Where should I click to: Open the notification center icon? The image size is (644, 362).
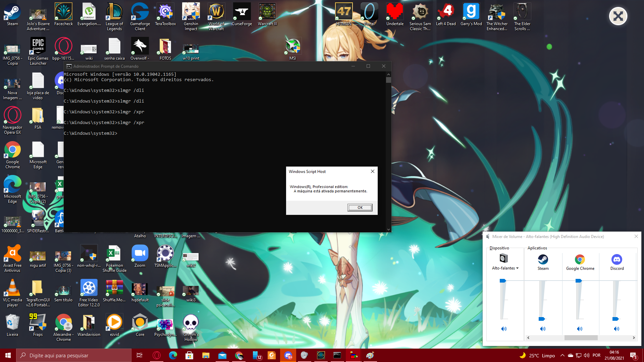click(633, 355)
